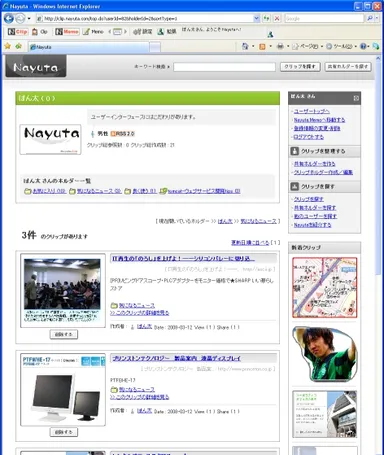Open the Print dropdown arrow
The height and width of the screenshot is (455, 384).
(x=288, y=46)
